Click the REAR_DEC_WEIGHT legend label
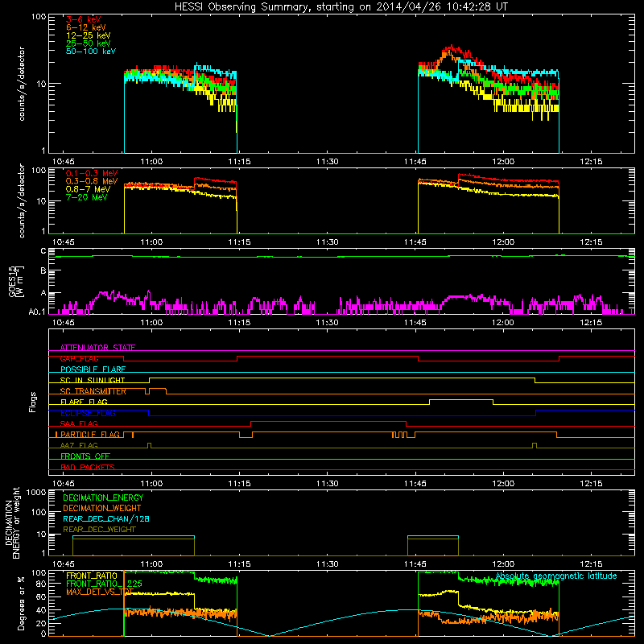This screenshot has width=644, height=644. click(x=99, y=530)
